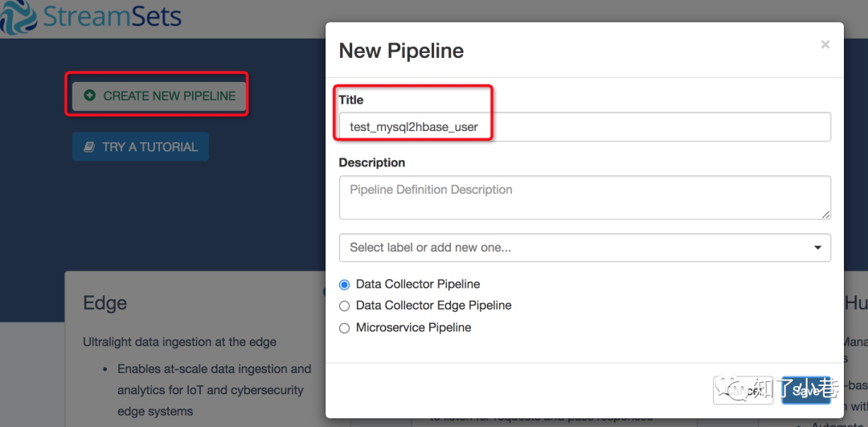Image resolution: width=868 pixels, height=427 pixels.
Task: Click the StreamSets logo icon
Action: coord(18,17)
